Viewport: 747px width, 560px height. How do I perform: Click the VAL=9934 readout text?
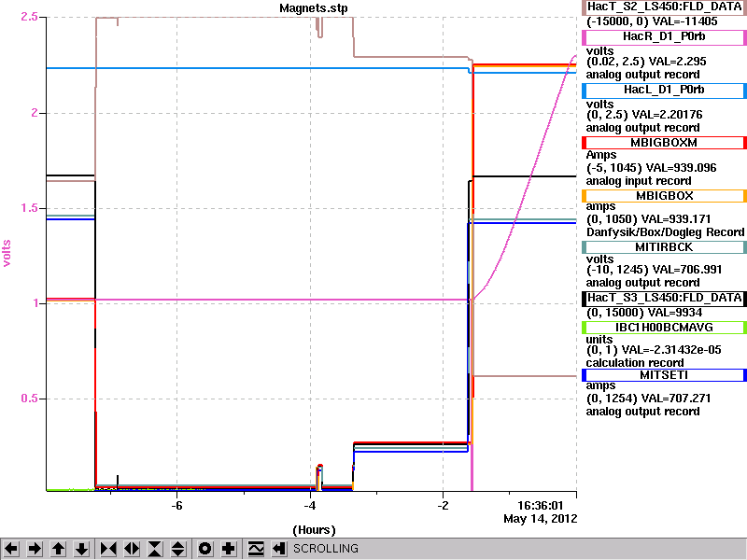[x=674, y=313]
